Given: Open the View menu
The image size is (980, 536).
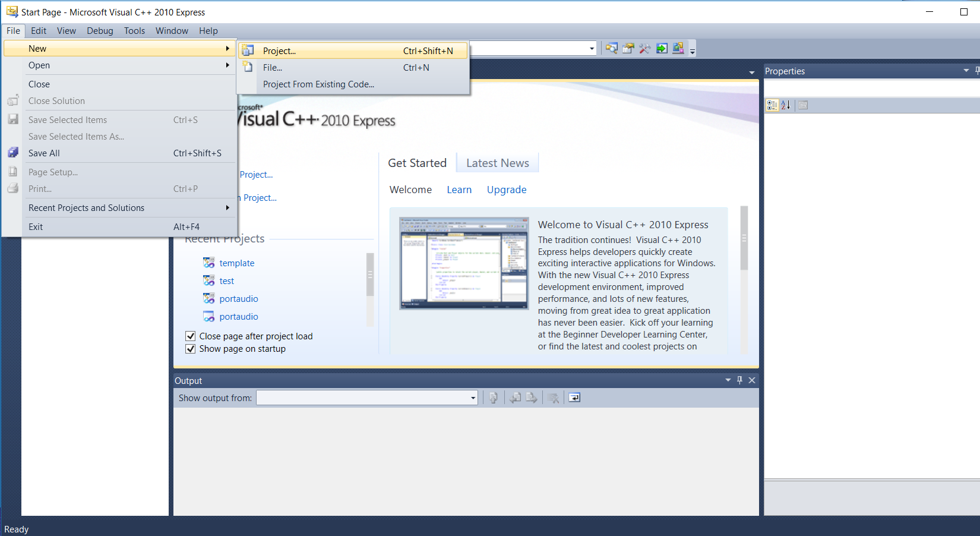Looking at the screenshot, I should click(67, 31).
